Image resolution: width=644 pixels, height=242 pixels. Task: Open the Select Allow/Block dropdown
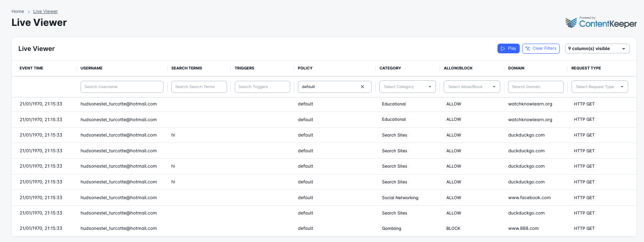pos(472,87)
